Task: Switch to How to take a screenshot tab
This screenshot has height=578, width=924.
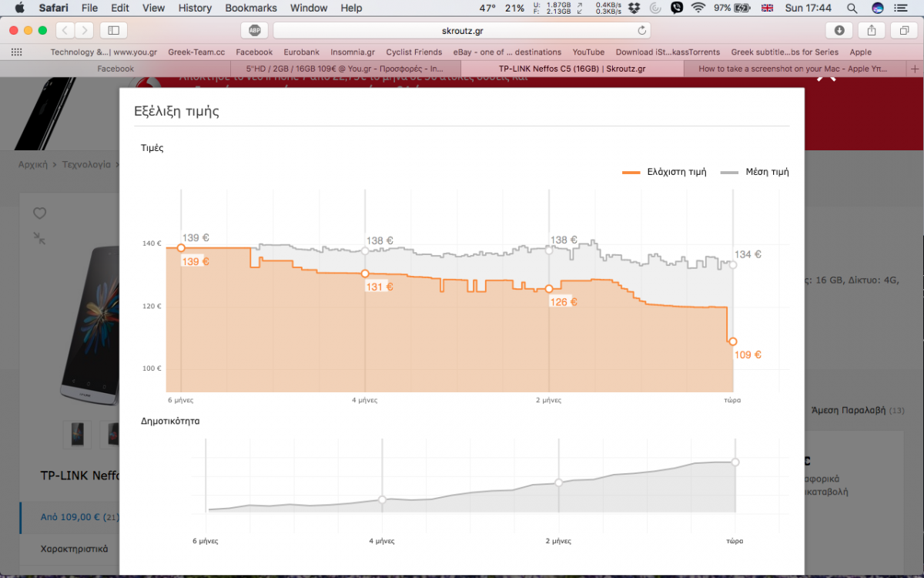Action: click(795, 69)
